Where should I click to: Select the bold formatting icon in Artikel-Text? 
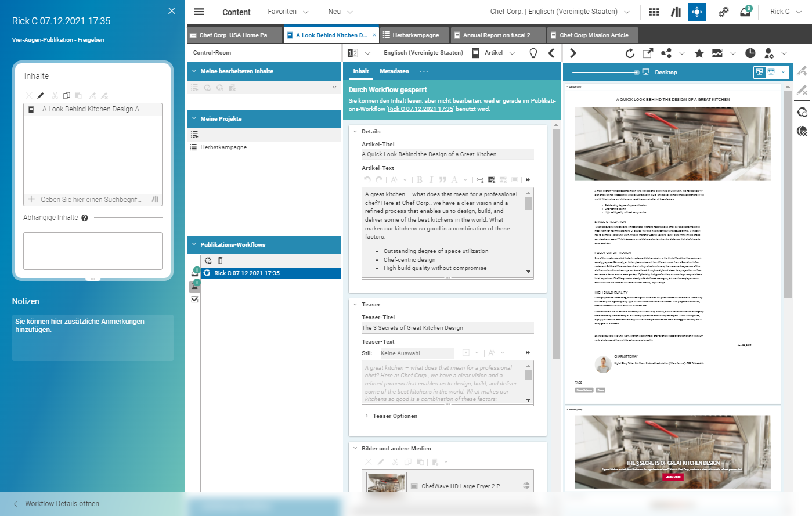[x=420, y=180]
